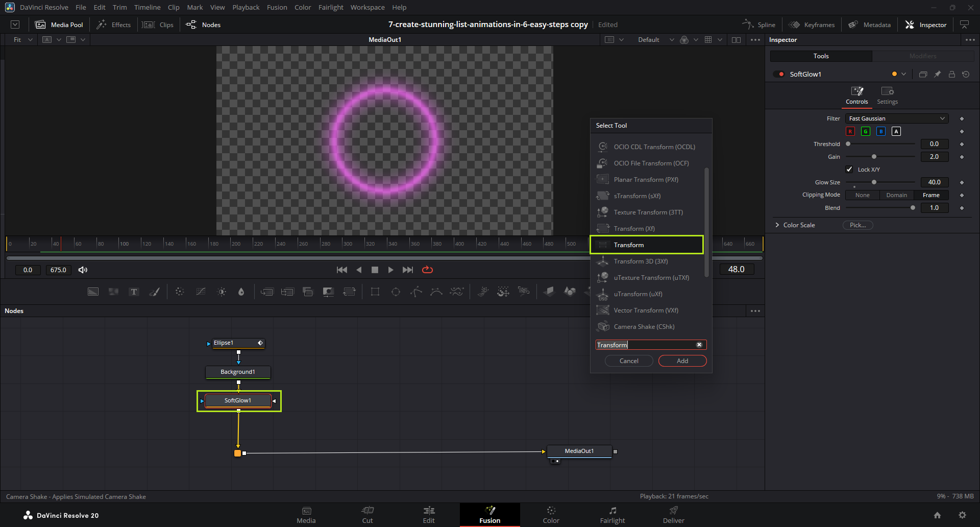Open the Fusion menu
980x527 pixels.
pyautogui.click(x=277, y=7)
